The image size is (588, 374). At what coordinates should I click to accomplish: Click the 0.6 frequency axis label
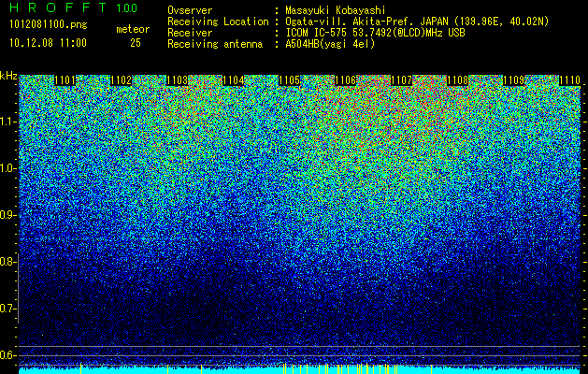(x=8, y=355)
